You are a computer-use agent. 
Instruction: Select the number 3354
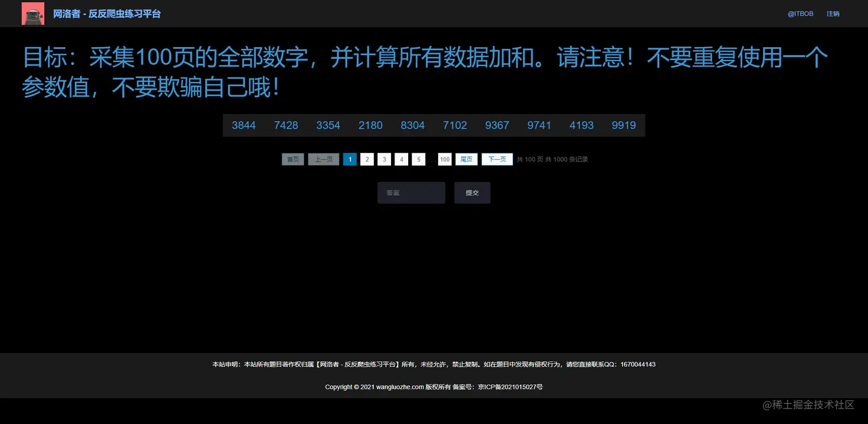(328, 125)
